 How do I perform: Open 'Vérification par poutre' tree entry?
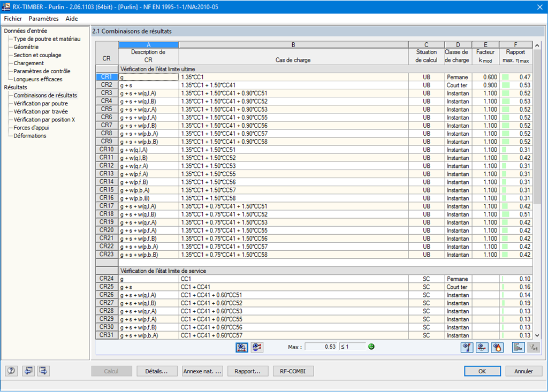[41, 103]
